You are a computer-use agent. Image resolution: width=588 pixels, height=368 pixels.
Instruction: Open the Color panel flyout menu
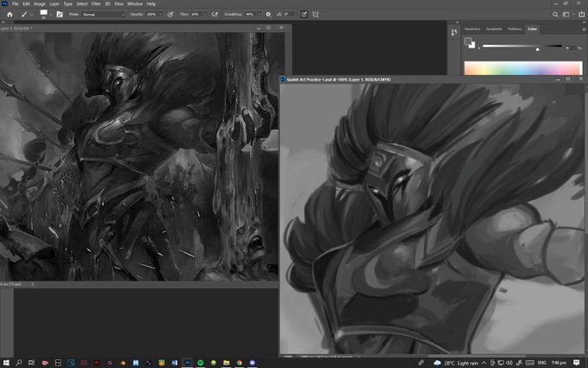point(584,29)
